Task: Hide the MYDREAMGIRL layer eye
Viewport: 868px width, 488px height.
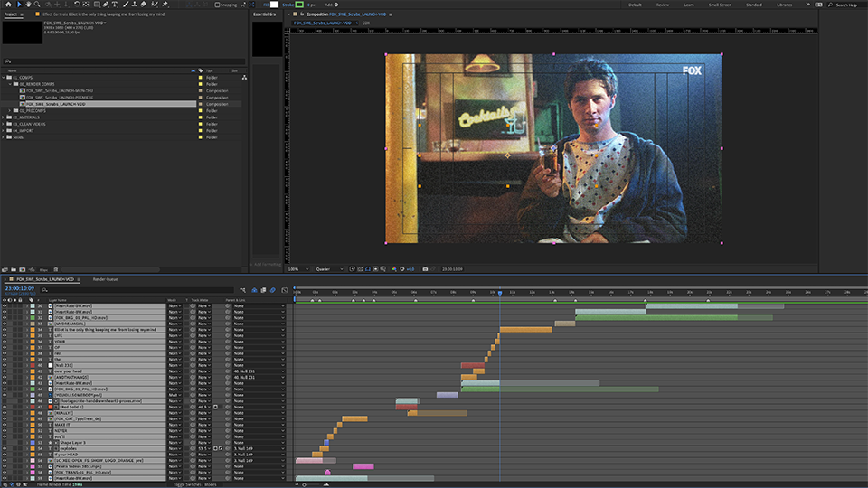Action: click(5, 324)
